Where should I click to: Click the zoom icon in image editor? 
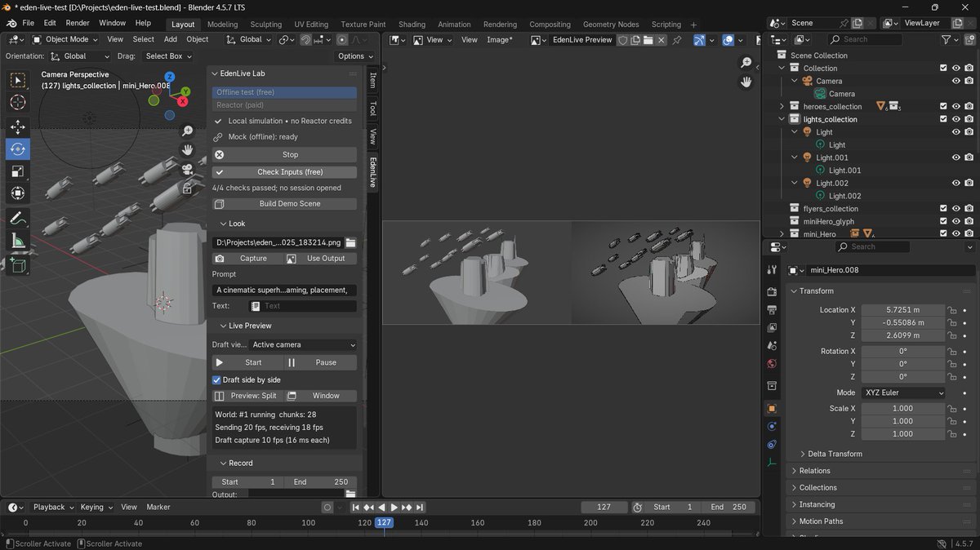pos(746,63)
